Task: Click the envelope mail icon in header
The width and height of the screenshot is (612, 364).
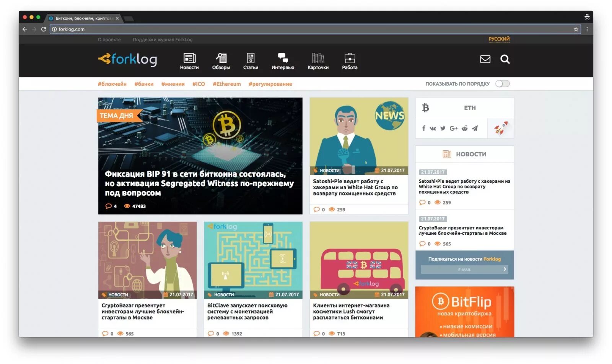Action: pyautogui.click(x=485, y=59)
